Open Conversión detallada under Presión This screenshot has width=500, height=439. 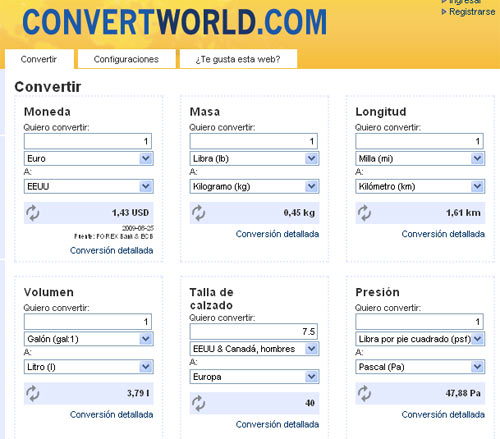click(443, 415)
